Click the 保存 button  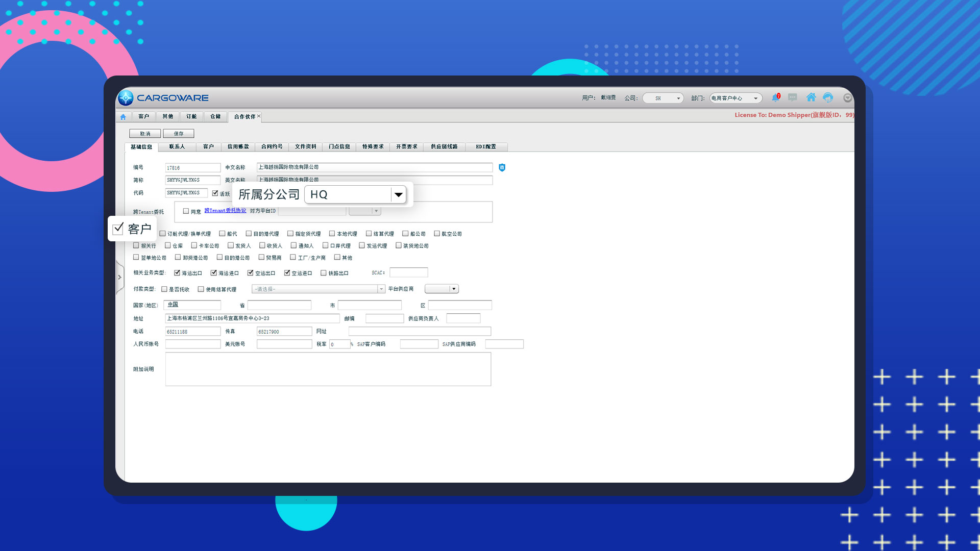pyautogui.click(x=179, y=134)
